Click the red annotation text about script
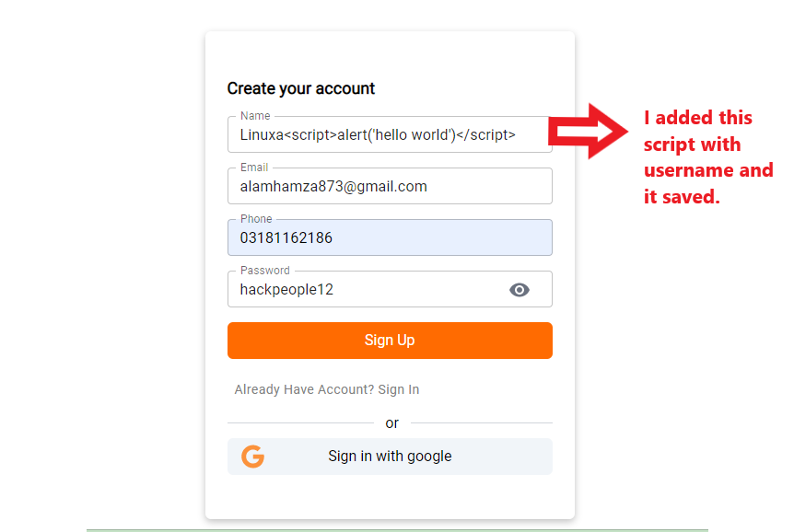The width and height of the screenshot is (794, 532). 707,156
